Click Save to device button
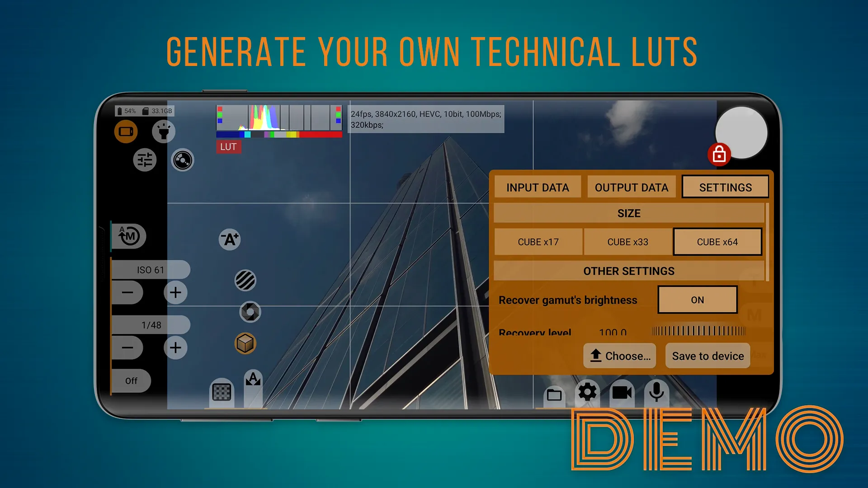 click(707, 356)
